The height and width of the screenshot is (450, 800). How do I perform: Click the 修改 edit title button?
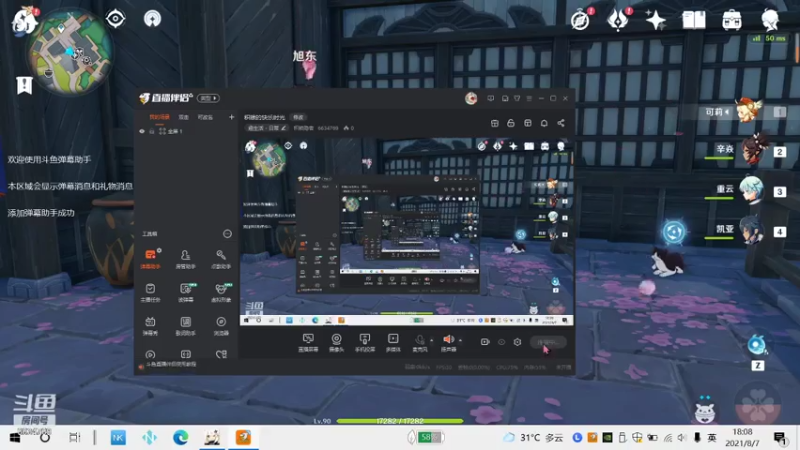[x=298, y=117]
